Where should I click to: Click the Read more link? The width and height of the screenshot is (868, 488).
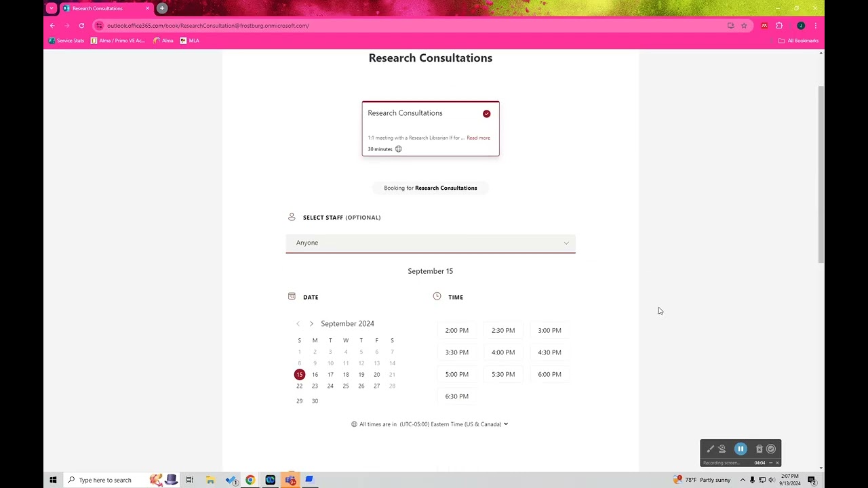tap(478, 138)
